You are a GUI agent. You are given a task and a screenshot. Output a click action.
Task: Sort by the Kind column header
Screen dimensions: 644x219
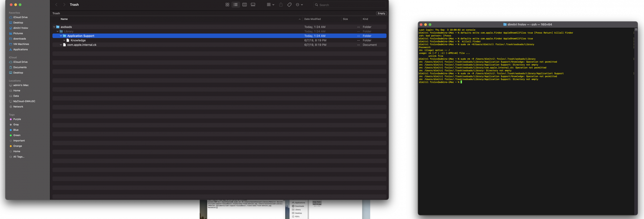tap(365, 19)
